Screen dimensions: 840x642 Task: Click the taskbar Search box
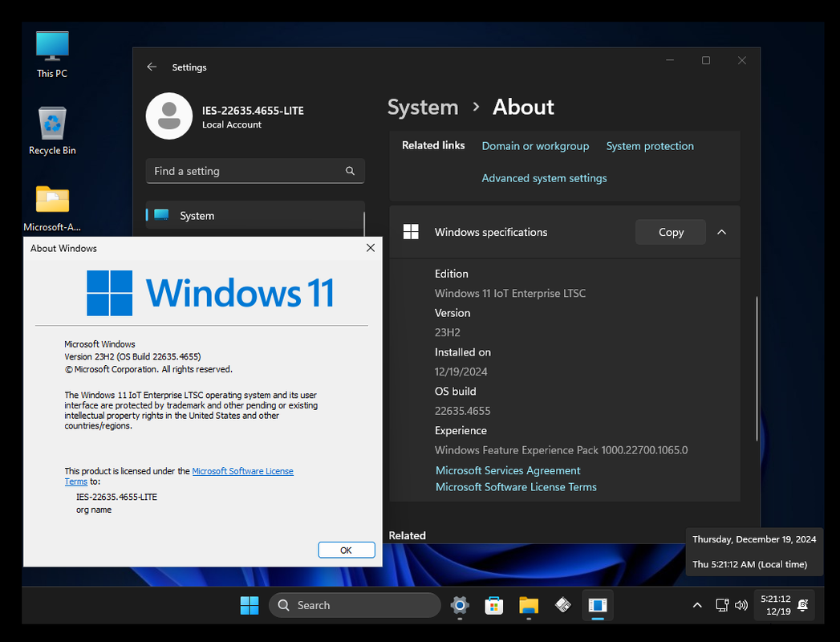click(x=355, y=605)
